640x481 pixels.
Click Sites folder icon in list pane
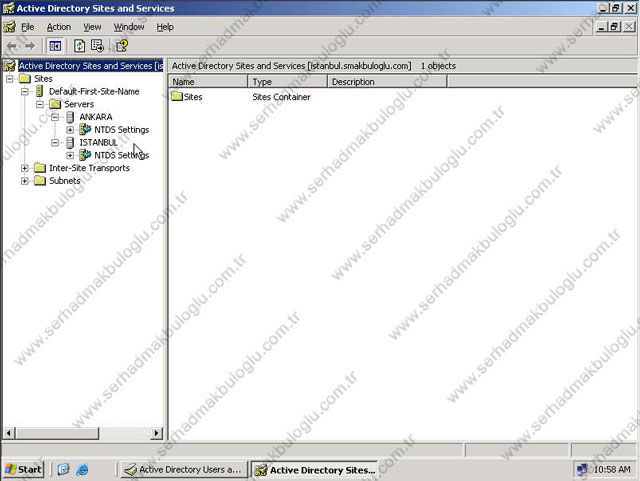pos(177,96)
